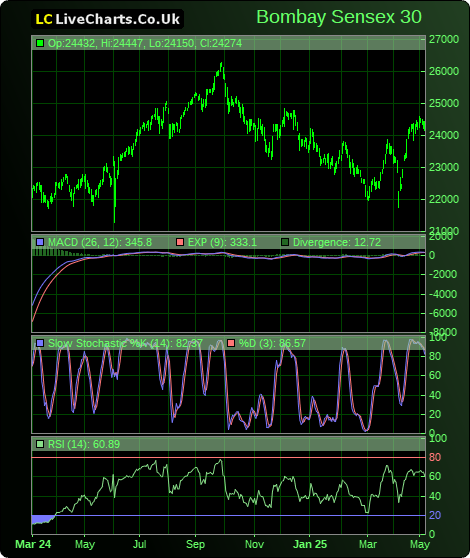
Task: Click the Op/Hi/Lo/Cl price readout text
Action: [x=145, y=43]
